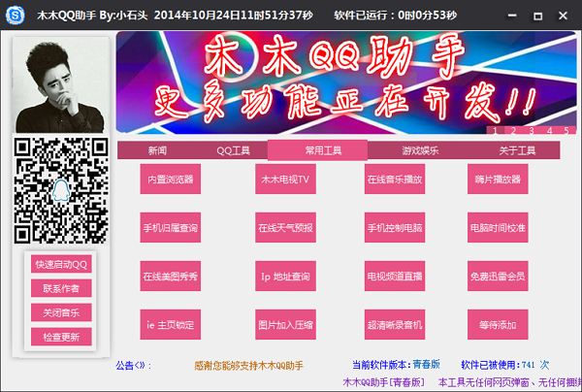
Task: Launch Ip 地址查询
Action: click(285, 276)
